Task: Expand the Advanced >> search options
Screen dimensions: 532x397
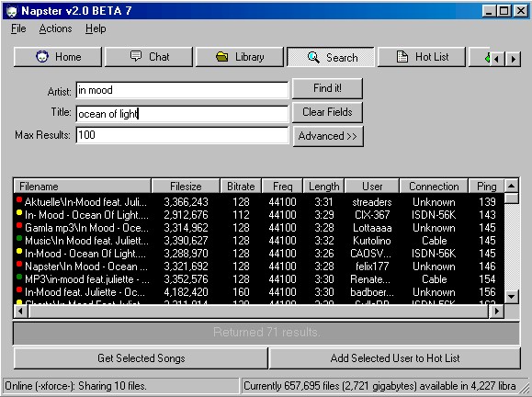Action: (x=328, y=136)
